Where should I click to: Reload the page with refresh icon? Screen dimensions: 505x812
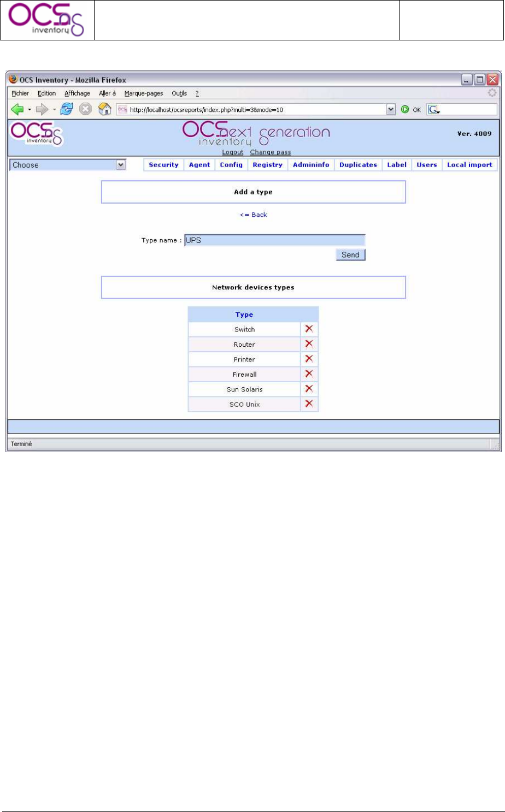[66, 109]
